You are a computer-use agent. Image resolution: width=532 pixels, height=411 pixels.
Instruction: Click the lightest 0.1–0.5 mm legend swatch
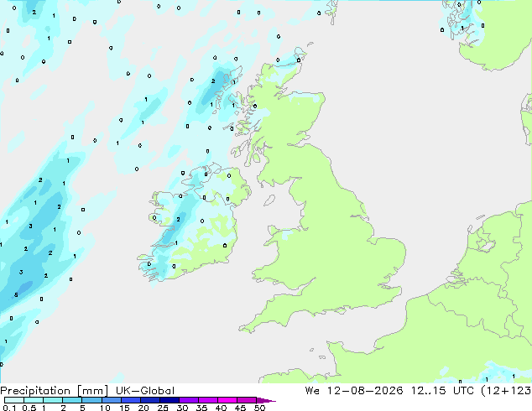pos(14,400)
